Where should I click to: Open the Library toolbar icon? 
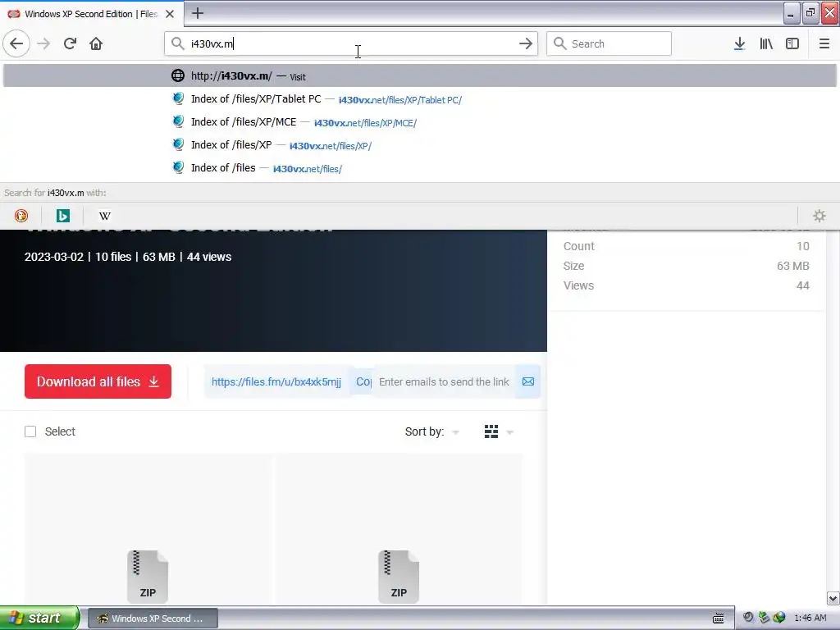766,43
